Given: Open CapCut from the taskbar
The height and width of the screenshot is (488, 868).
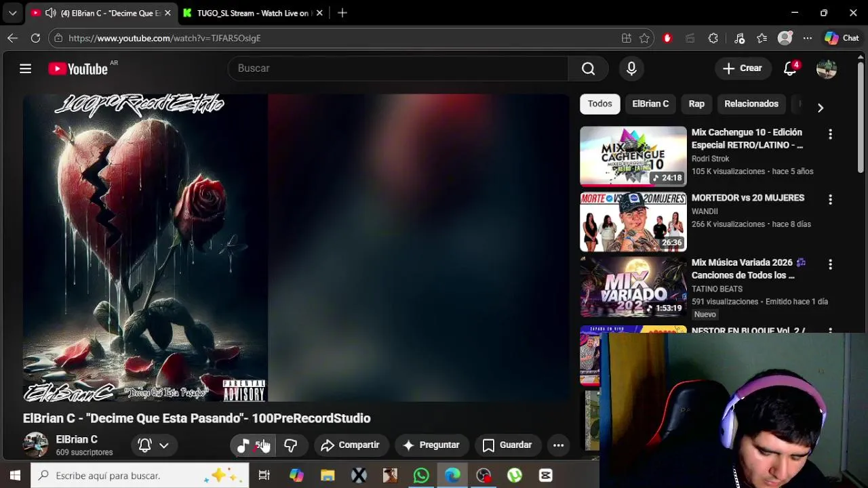Looking at the screenshot, I should point(546,476).
